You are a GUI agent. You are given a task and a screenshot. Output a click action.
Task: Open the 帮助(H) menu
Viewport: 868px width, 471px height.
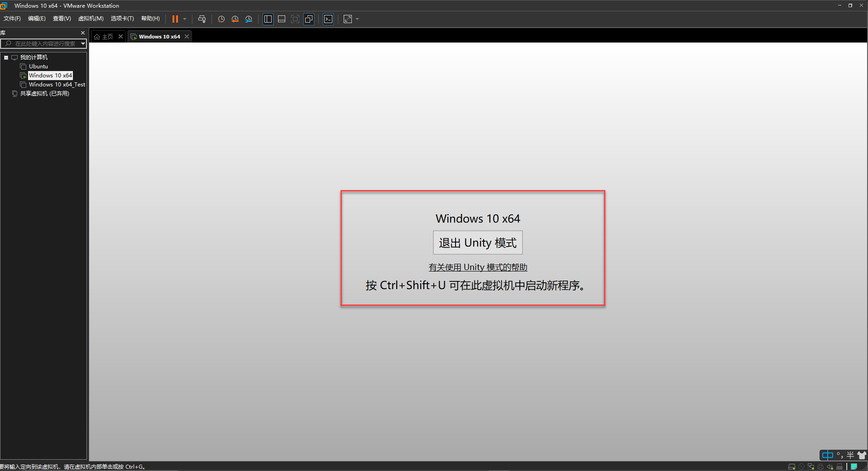click(150, 19)
